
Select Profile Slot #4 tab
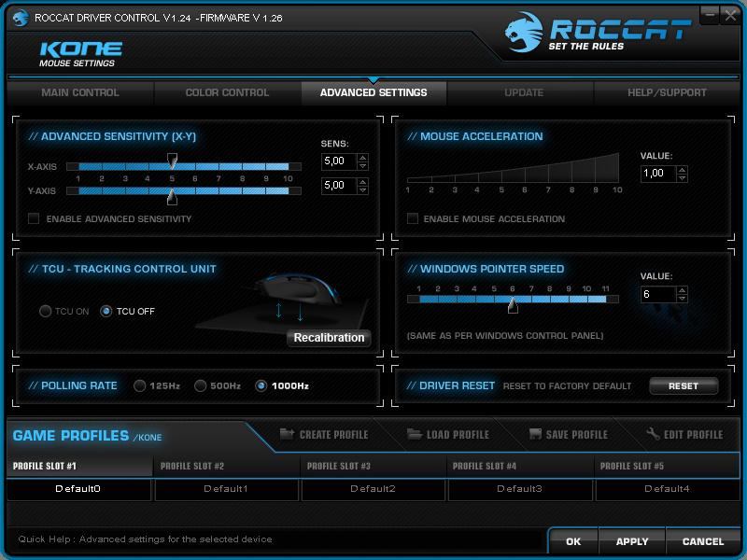(520, 466)
